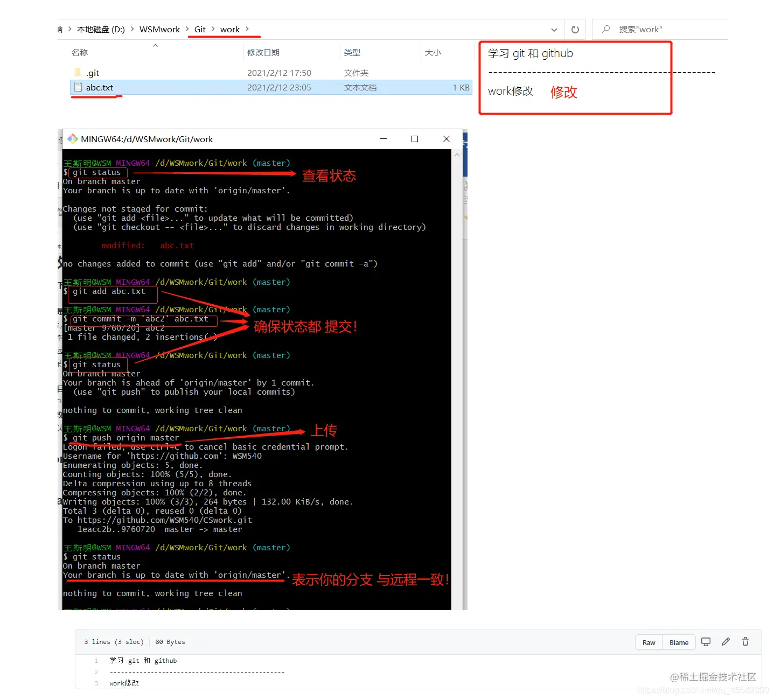Expand chevron after Git breadcrumb
Viewport: 774px width, 700px height.
(x=213, y=29)
